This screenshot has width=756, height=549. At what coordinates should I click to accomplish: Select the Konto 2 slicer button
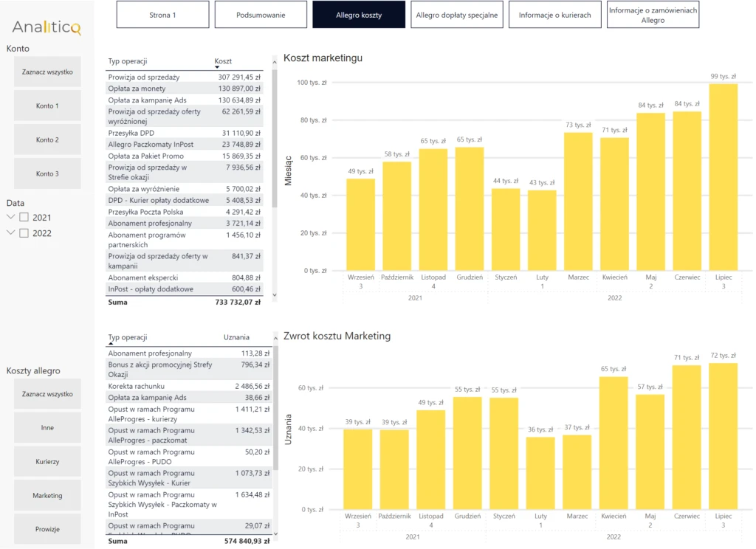47,139
